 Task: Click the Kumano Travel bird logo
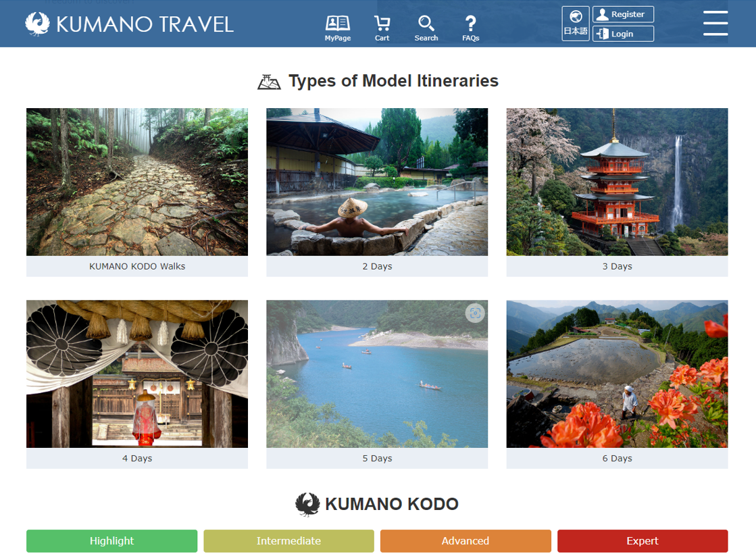pos(38,24)
